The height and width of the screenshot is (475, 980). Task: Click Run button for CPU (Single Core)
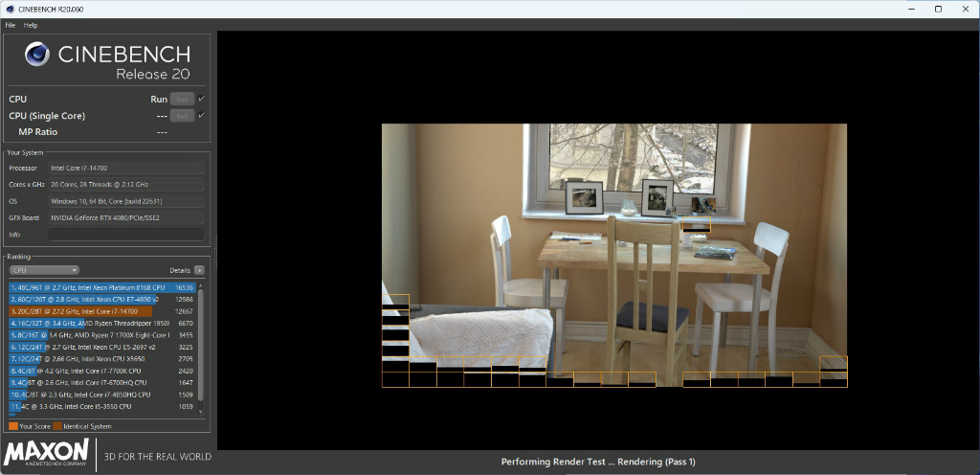coord(182,116)
